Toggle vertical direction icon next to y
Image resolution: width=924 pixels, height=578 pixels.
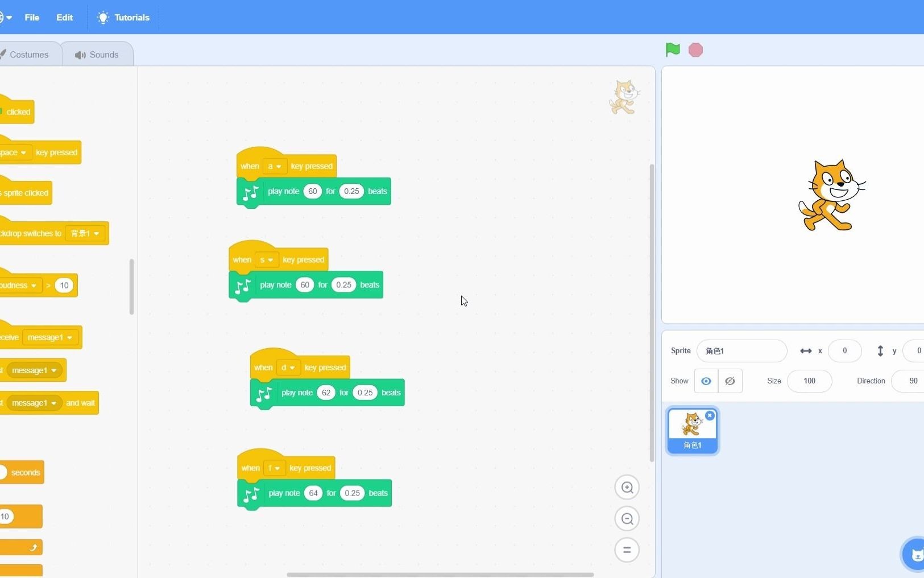[880, 351]
